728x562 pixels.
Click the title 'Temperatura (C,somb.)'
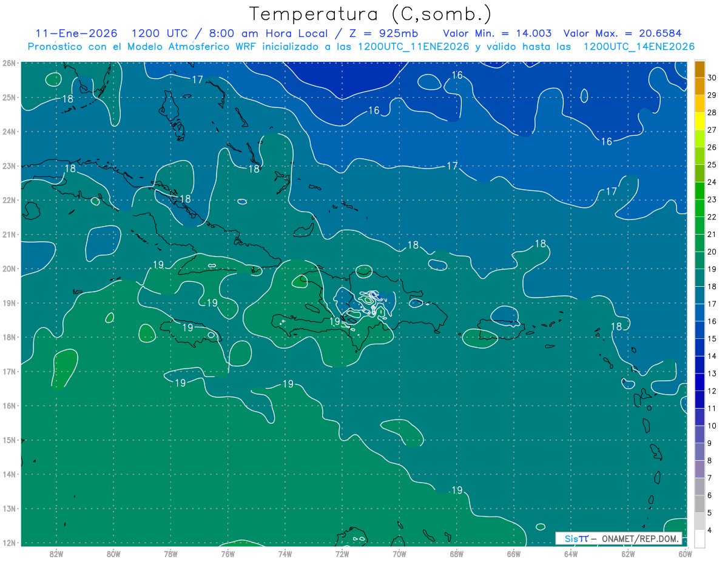coord(371,14)
